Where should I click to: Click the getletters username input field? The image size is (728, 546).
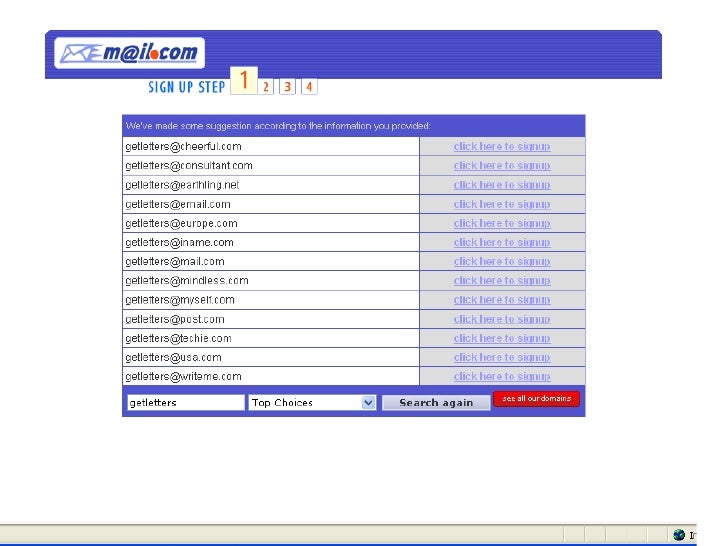coord(186,403)
